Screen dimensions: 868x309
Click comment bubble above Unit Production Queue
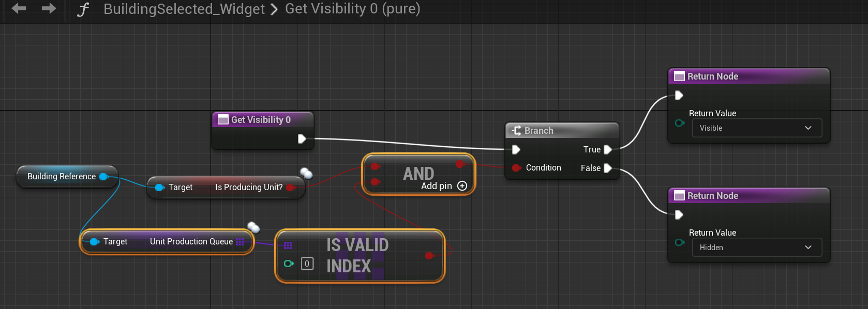[x=253, y=227]
